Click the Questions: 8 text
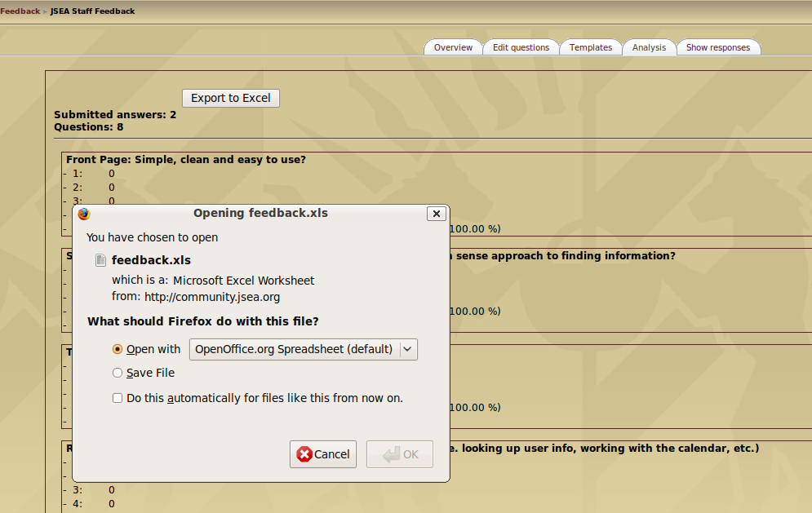This screenshot has height=513, width=812. pyautogui.click(x=89, y=127)
